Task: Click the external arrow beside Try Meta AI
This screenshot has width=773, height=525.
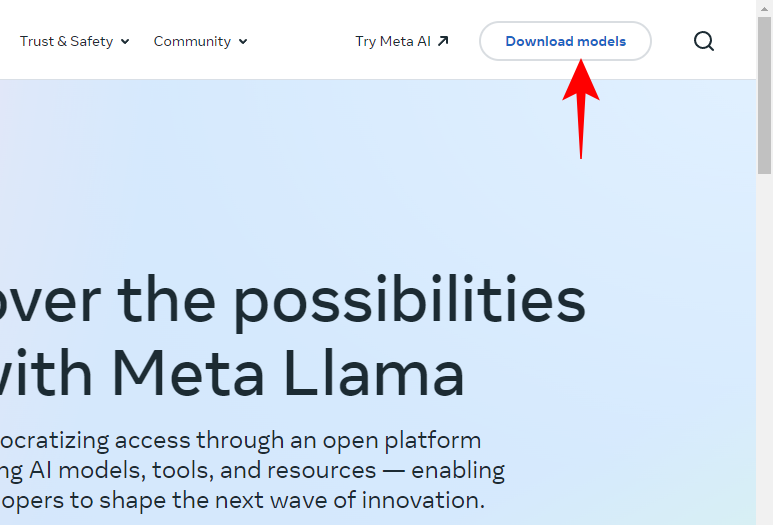Action: tap(443, 41)
